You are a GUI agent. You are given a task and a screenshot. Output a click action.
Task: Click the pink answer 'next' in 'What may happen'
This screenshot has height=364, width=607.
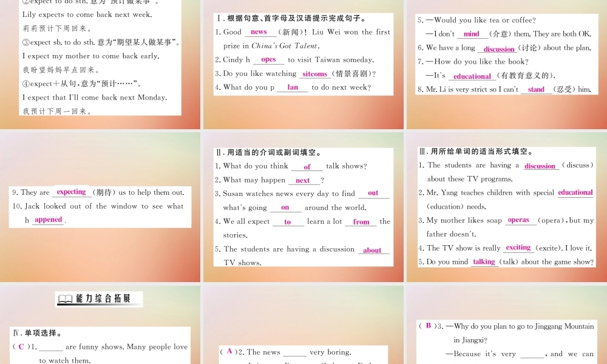point(302,180)
